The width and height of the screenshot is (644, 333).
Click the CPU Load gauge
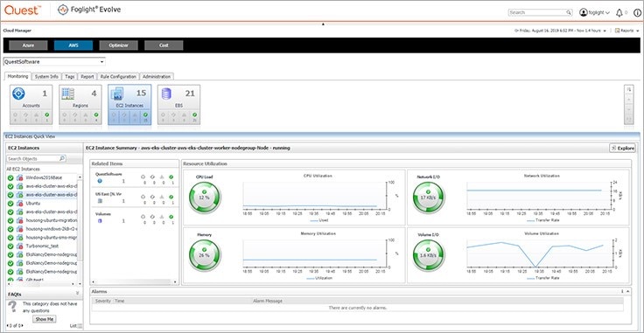pyautogui.click(x=205, y=198)
